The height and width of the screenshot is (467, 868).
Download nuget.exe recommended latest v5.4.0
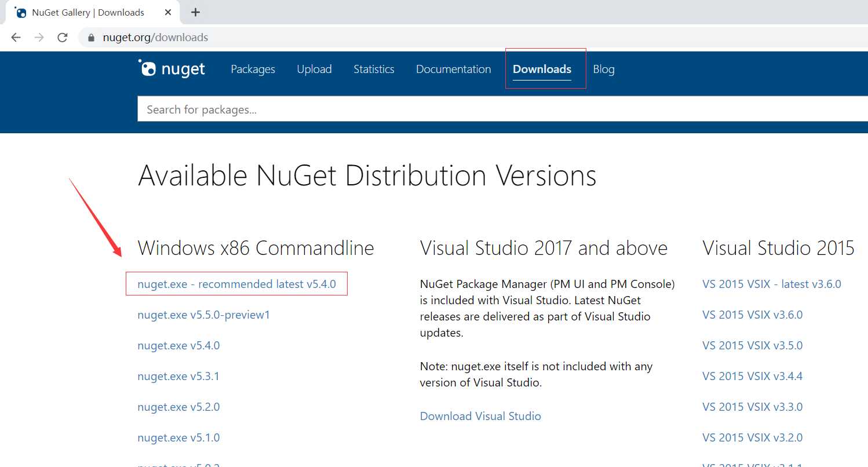[236, 284]
